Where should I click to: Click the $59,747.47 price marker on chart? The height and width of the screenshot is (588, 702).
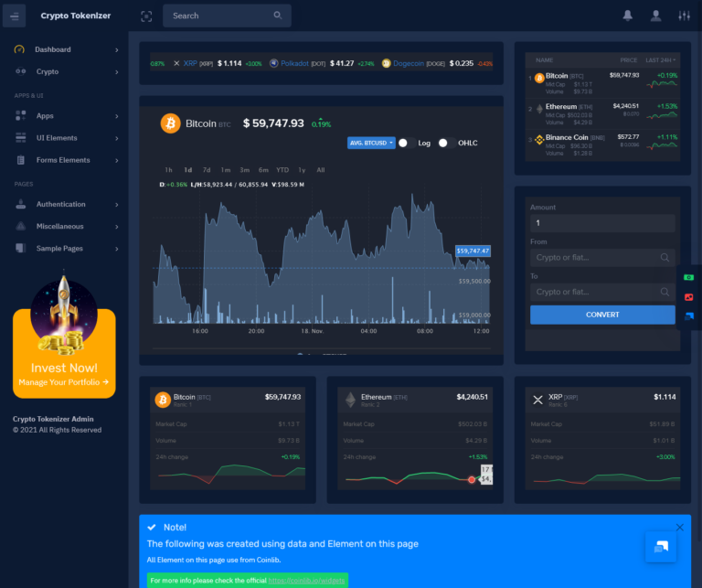(x=473, y=251)
